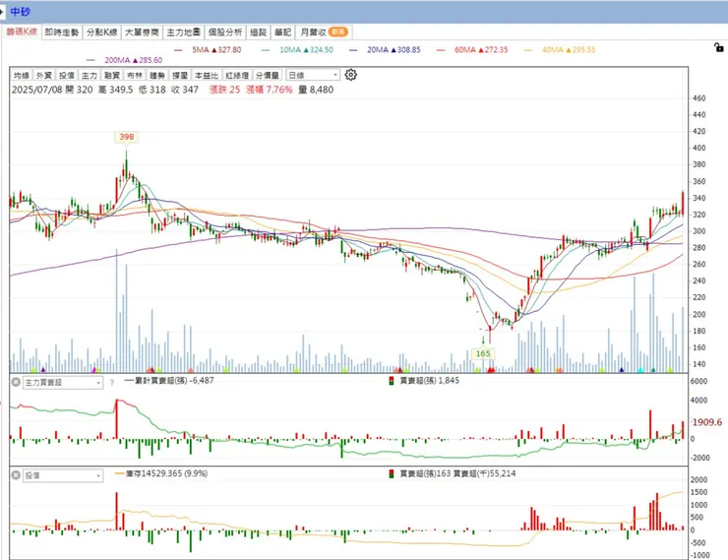Click the 1909.6 axis value label
This screenshot has width=728, height=560.
[x=707, y=422]
